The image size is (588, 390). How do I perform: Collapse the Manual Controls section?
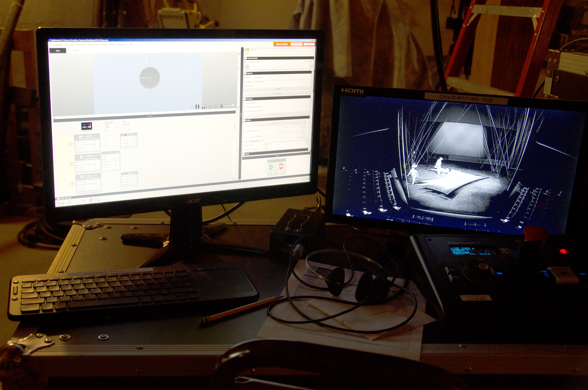[246, 58]
